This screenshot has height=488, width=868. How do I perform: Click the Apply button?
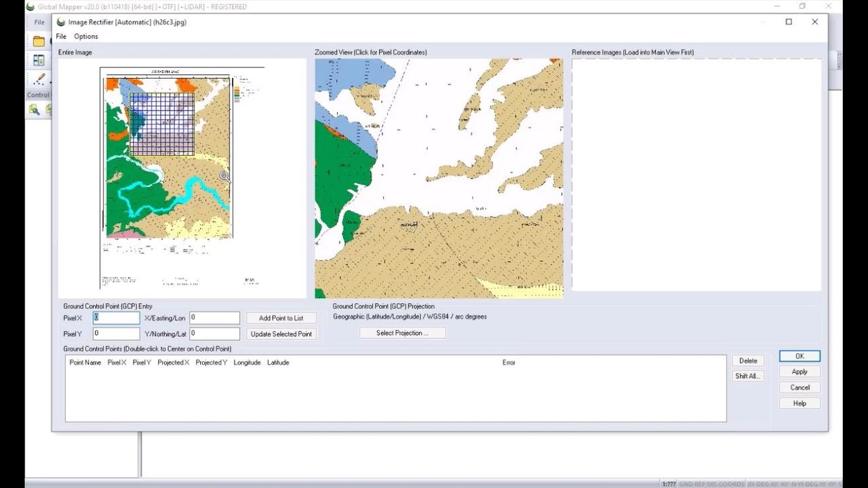(800, 371)
